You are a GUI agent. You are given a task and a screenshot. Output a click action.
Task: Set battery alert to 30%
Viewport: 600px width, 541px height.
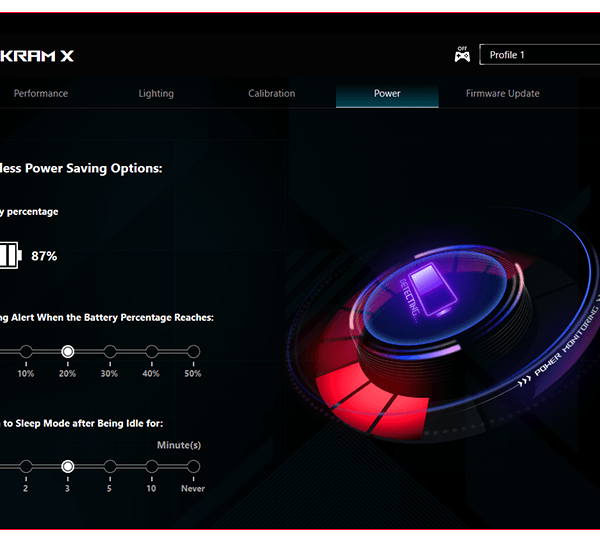[110, 352]
